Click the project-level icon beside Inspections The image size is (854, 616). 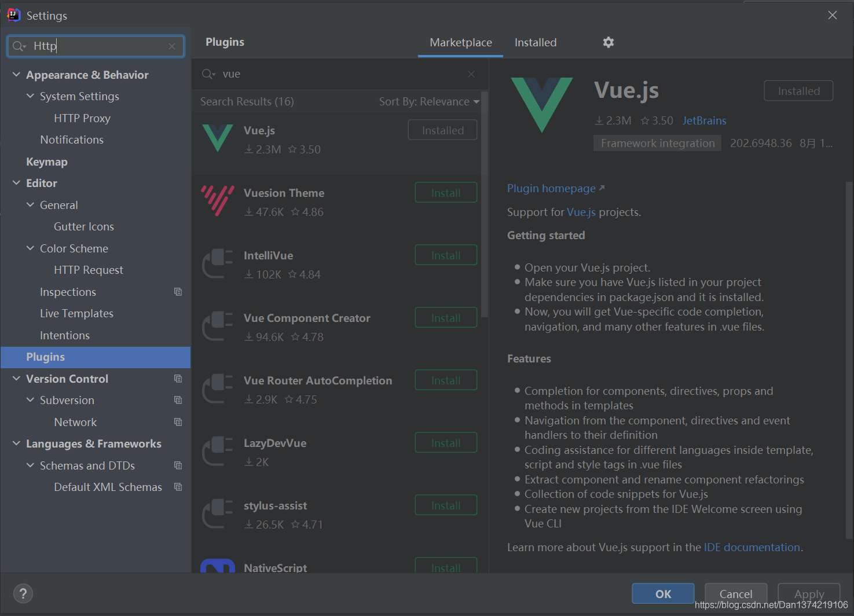tap(178, 292)
